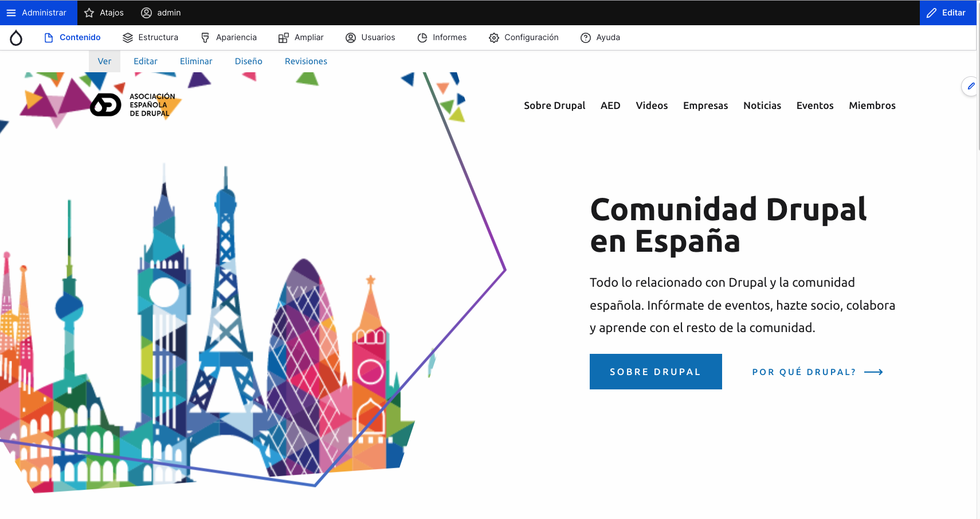Open the Configuración admin menu

(524, 37)
